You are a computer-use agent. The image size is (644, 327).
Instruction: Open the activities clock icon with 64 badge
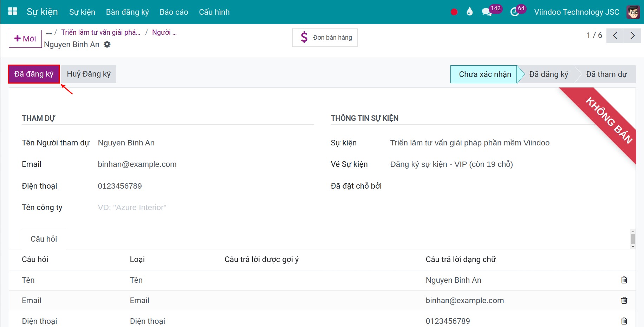tap(514, 12)
